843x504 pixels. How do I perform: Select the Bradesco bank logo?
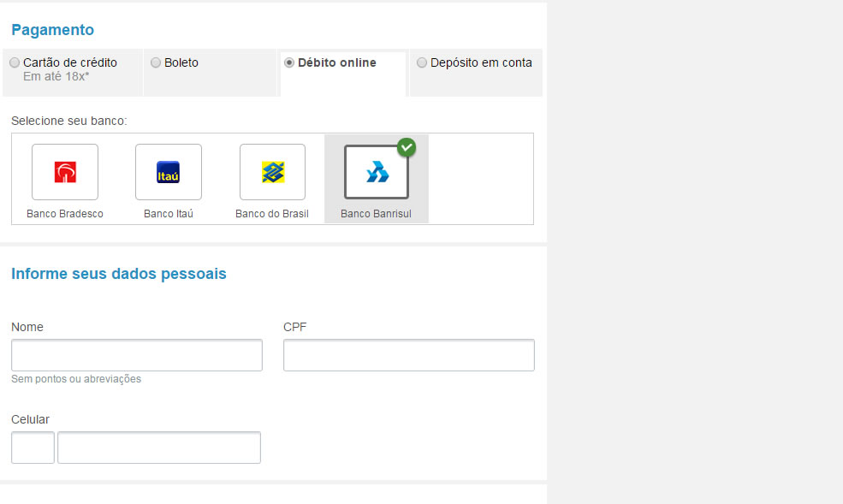coord(65,172)
